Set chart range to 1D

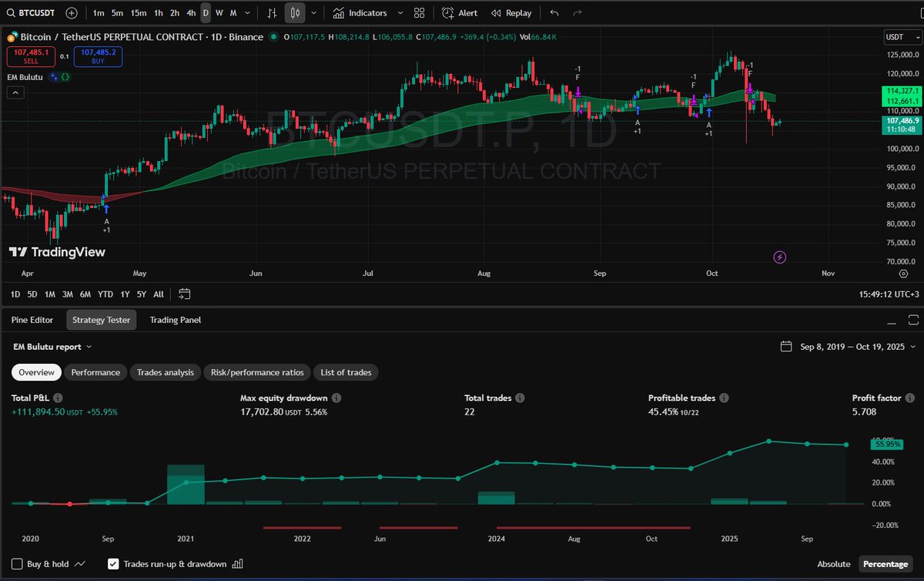click(15, 294)
